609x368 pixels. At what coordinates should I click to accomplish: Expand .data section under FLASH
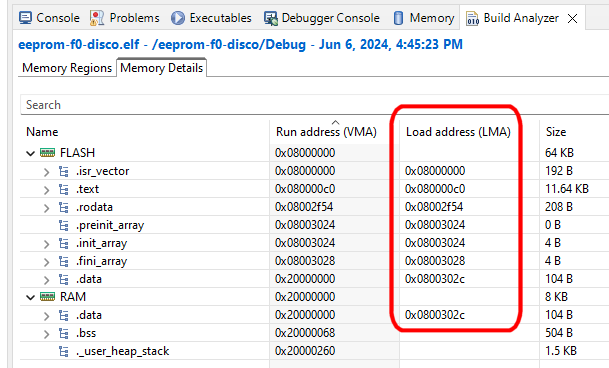point(46,279)
